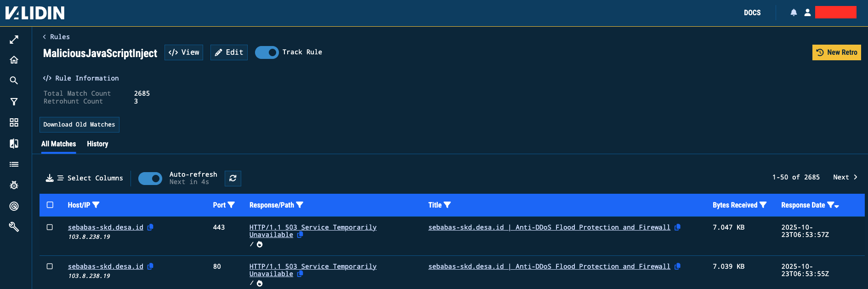
Task: Go to home via sidebar icon
Action: pyautogui.click(x=14, y=60)
